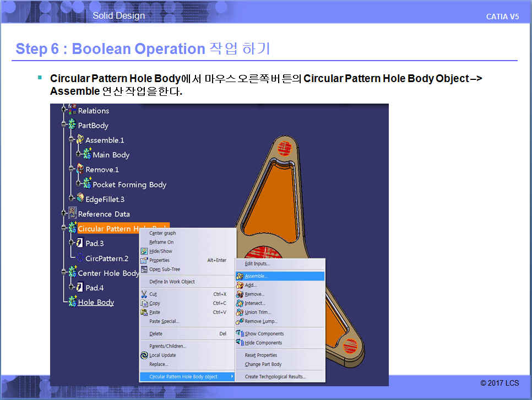Select Pocket Forming Body in the tree

(x=129, y=185)
